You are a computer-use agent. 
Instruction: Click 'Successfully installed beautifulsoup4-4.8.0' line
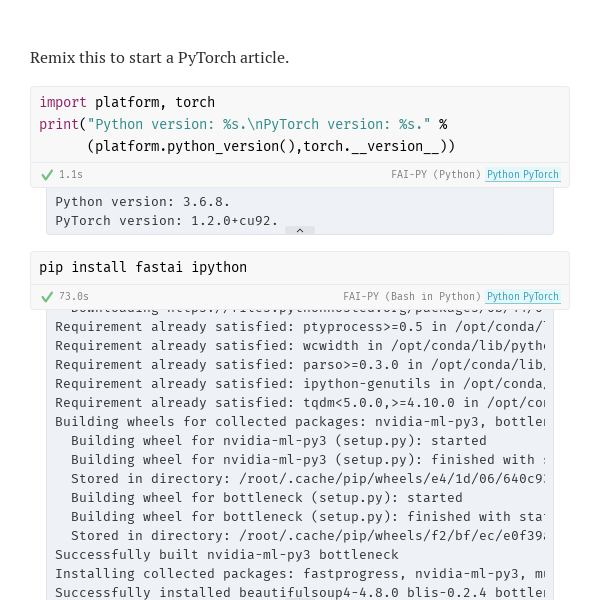[x=300, y=593]
